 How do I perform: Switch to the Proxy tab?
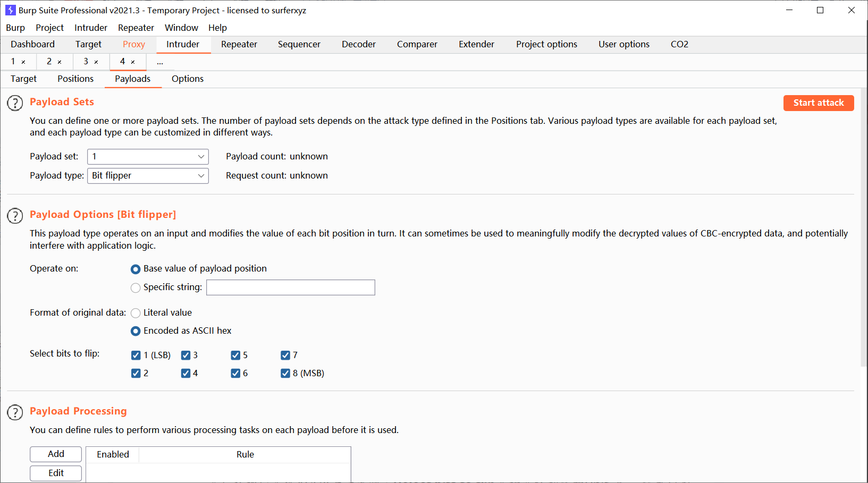point(134,45)
